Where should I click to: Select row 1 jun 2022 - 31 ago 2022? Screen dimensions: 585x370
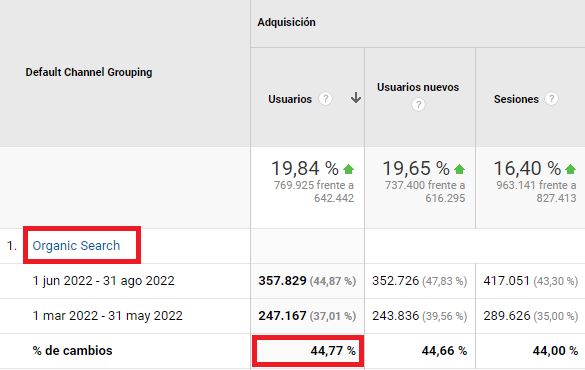(x=103, y=281)
